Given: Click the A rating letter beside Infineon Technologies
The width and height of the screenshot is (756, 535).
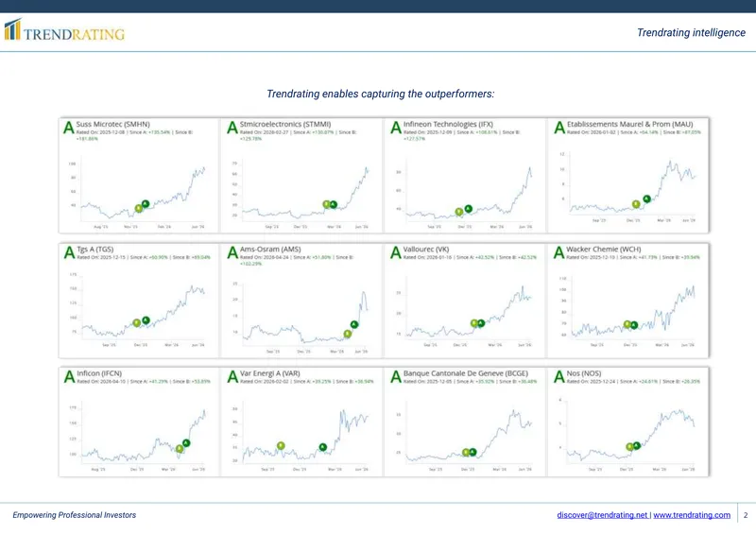Looking at the screenshot, I should (396, 128).
